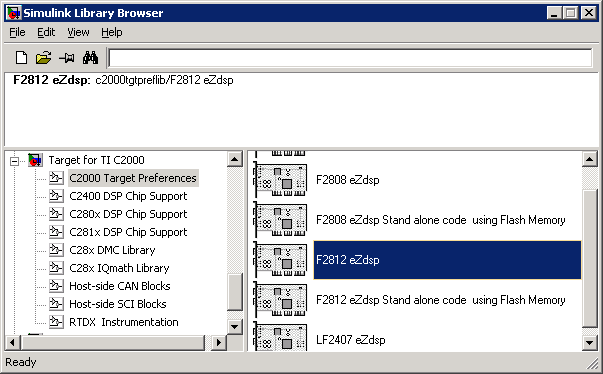Image resolution: width=603 pixels, height=374 pixels.
Task: Click the c2000tgtpreflib/F2812 eZdsp path text
Action: 164,80
